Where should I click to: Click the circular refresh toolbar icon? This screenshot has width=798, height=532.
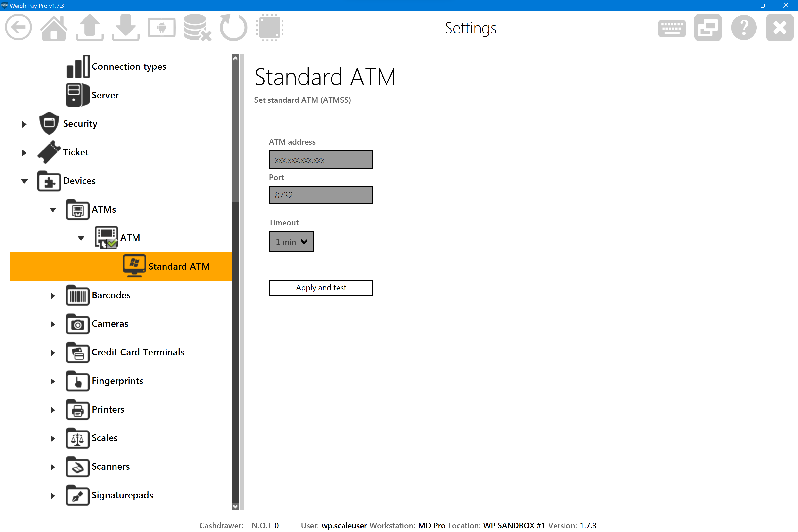pyautogui.click(x=233, y=28)
